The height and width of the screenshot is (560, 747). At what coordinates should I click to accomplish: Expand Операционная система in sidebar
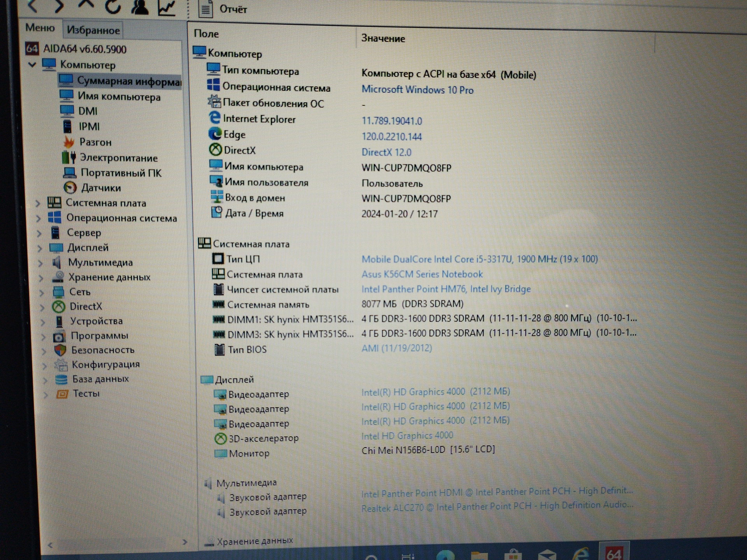point(38,218)
